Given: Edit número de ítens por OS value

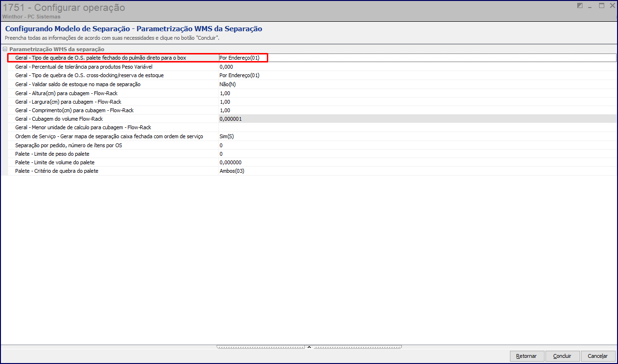Looking at the screenshot, I should 418,145.
